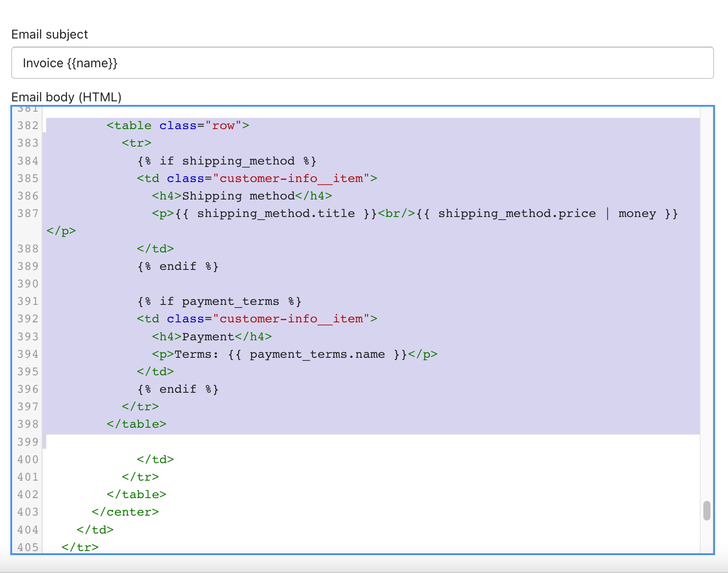Click line number 382 in the gutter

coord(28,126)
